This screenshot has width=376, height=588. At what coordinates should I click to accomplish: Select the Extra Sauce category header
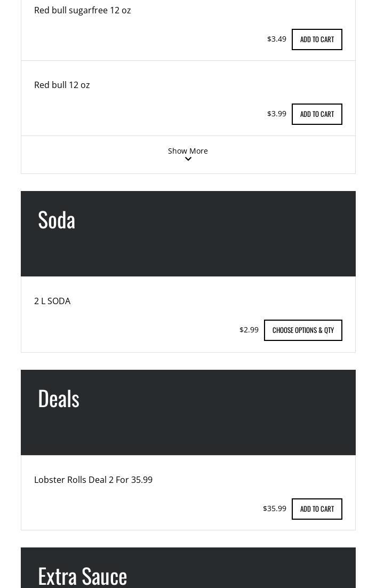pyautogui.click(x=83, y=576)
